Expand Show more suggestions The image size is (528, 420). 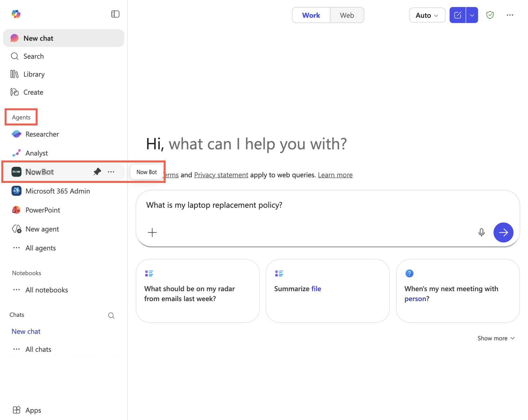point(496,338)
